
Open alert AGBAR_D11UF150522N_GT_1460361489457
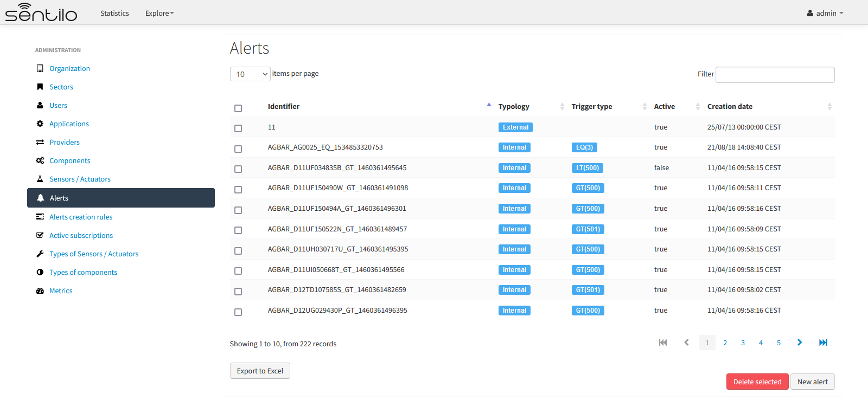pyautogui.click(x=337, y=229)
